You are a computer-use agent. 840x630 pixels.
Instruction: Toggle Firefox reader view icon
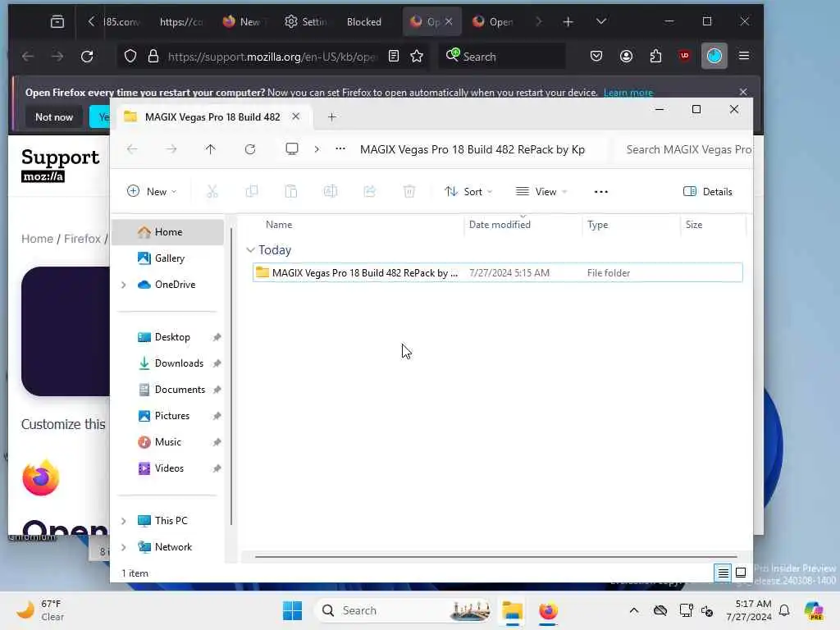tap(394, 57)
